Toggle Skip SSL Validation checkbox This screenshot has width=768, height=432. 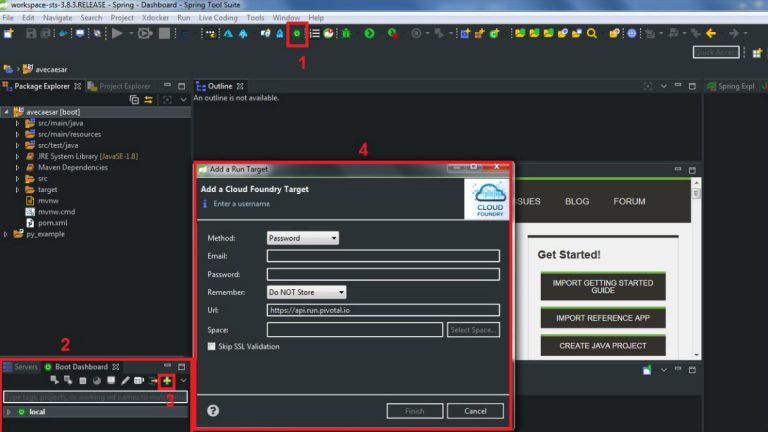tap(212, 346)
